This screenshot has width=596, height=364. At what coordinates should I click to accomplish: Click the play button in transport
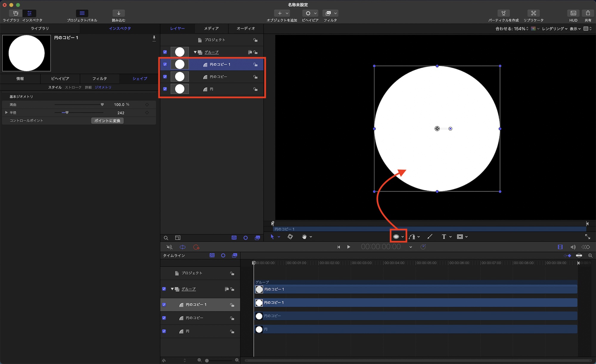coord(349,247)
